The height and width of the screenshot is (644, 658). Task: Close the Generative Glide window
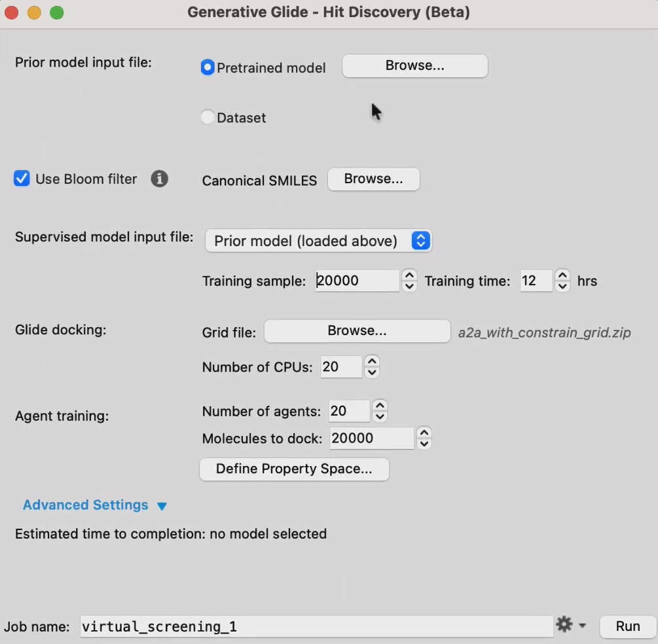pos(12,12)
